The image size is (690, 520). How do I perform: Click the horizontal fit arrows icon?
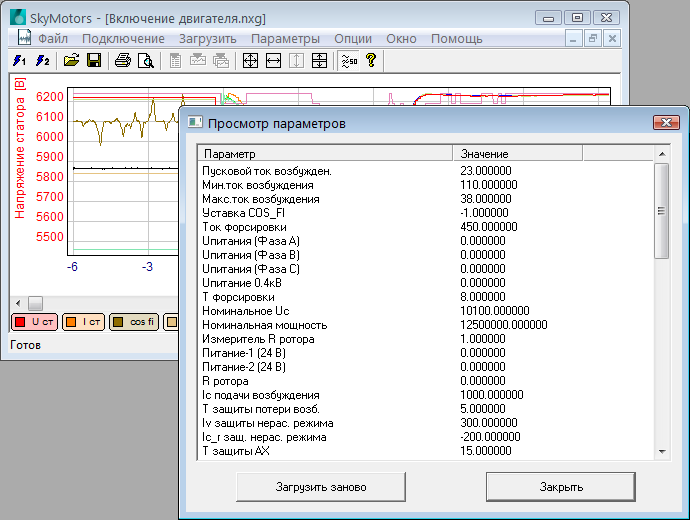point(273,61)
